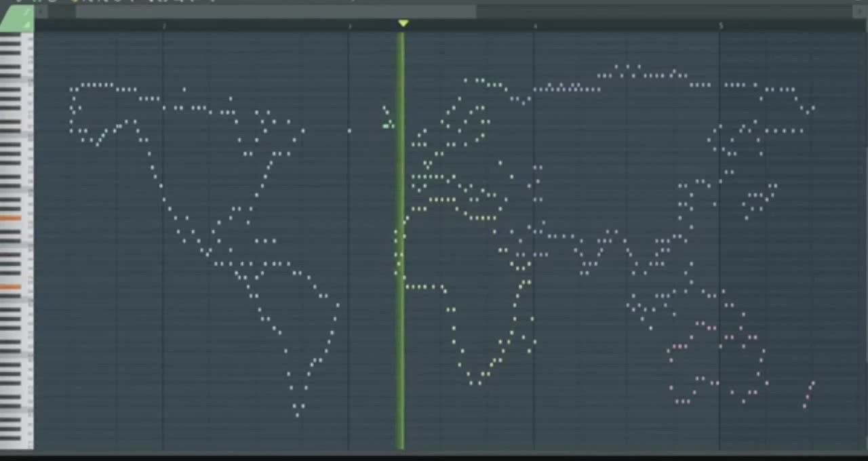This screenshot has height=461, width=868.
Task: Select the green highlighted note left of playhead
Action: [387, 125]
